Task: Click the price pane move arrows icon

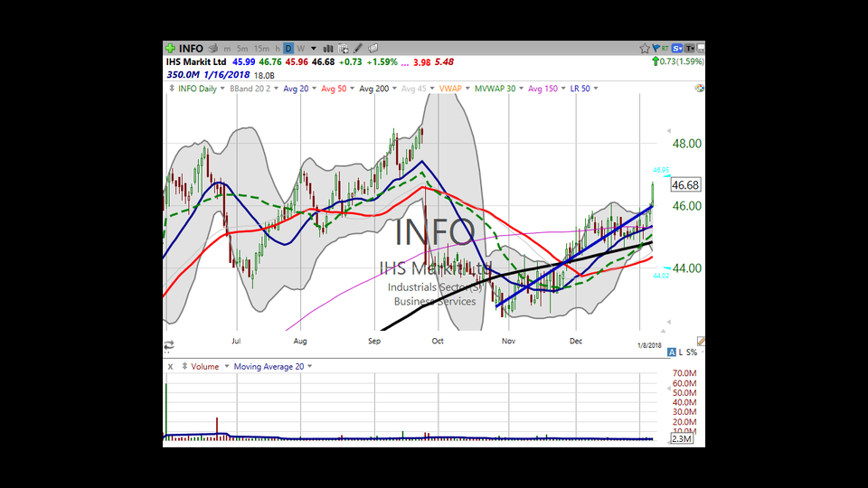Action: (172, 89)
